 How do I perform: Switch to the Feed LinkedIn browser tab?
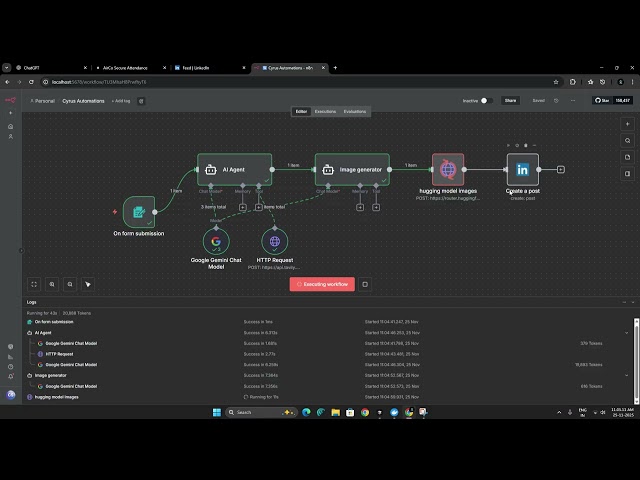point(209,68)
